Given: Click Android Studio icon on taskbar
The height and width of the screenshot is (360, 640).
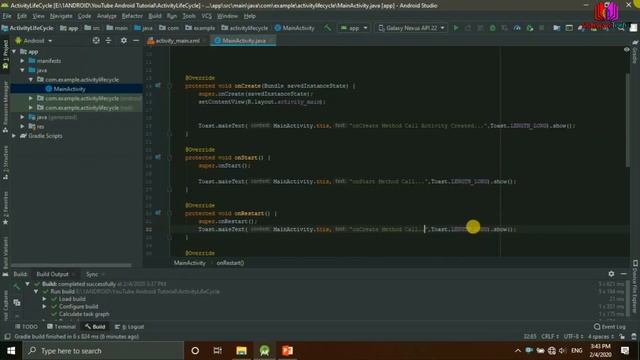Looking at the screenshot, I should [x=264, y=351].
